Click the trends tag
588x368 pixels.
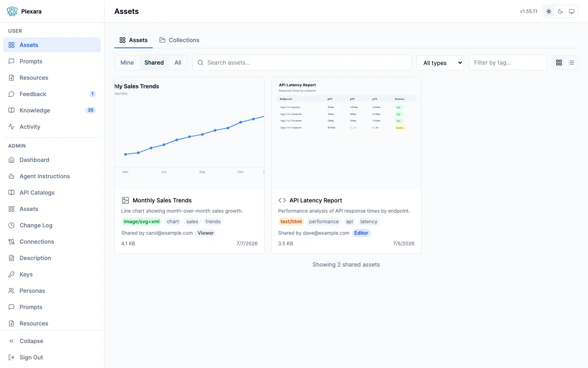[213, 222]
